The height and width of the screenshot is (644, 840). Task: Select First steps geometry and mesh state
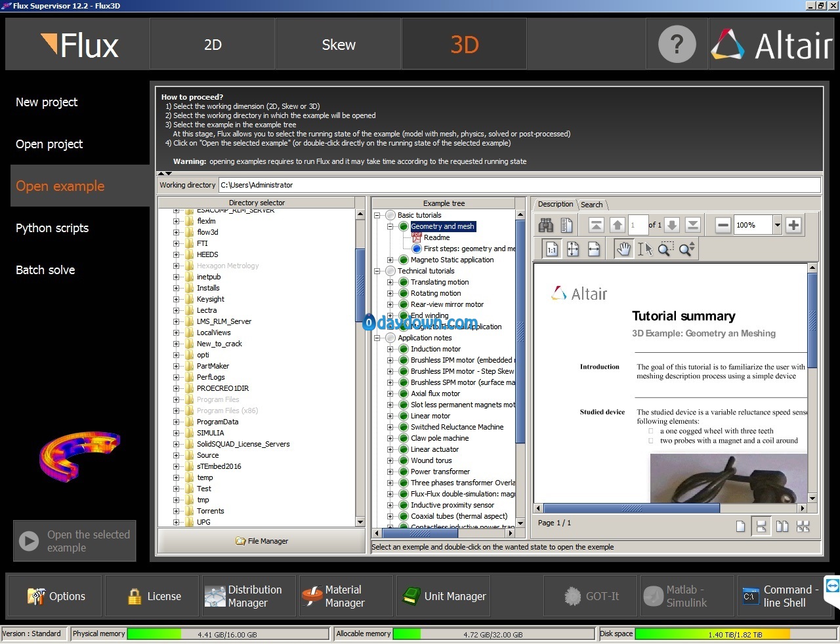point(463,249)
